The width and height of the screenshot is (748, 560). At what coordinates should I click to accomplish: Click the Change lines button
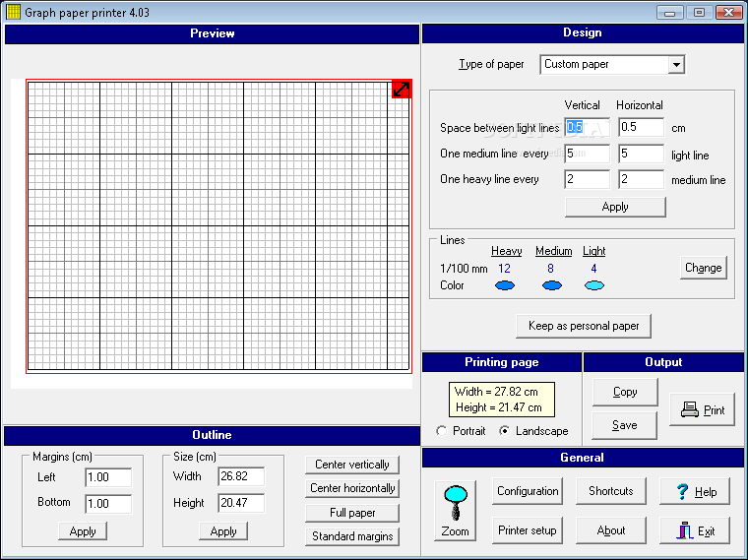coord(703,268)
